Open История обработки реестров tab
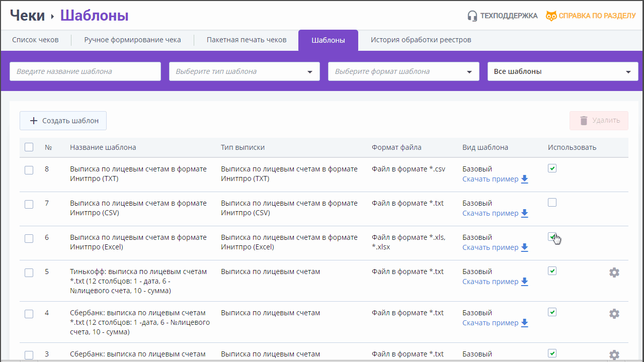644x362 pixels. (x=421, y=40)
